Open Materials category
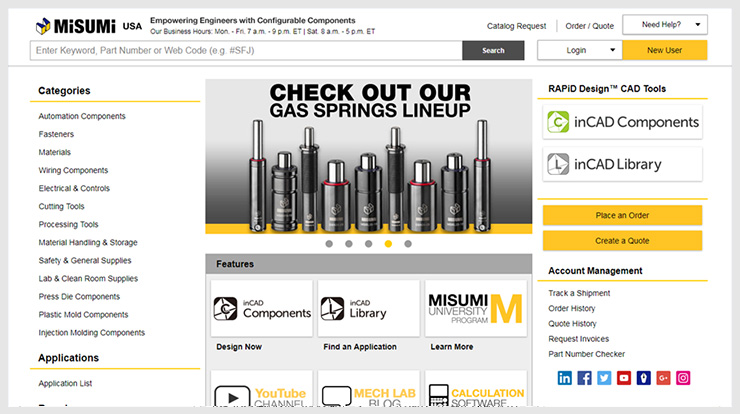 55,152
